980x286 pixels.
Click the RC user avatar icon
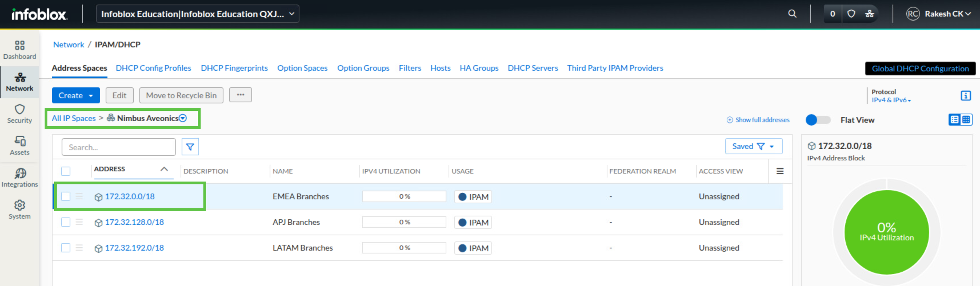(x=913, y=14)
